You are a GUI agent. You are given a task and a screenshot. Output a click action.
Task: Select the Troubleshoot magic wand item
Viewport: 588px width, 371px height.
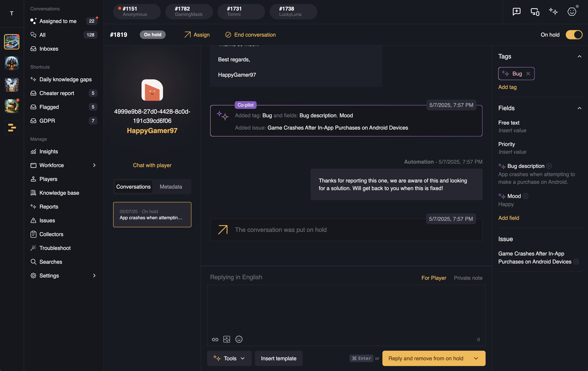(55, 248)
